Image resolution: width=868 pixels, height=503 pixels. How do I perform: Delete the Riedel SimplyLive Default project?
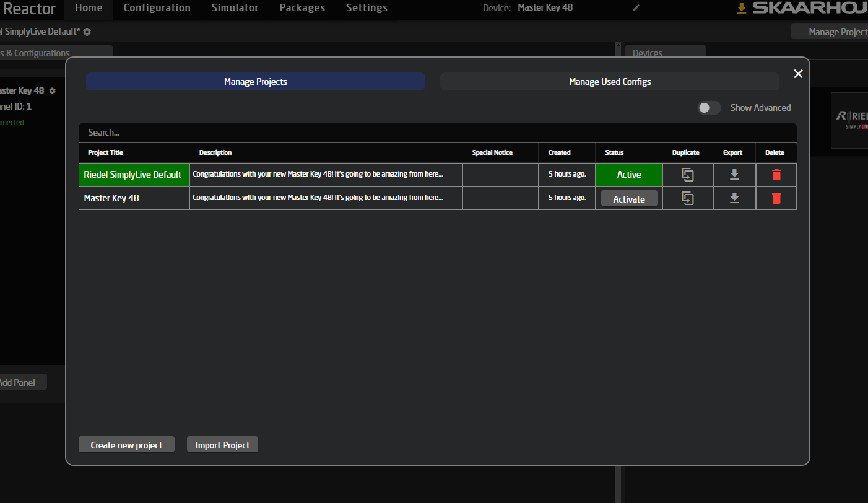[x=776, y=175]
